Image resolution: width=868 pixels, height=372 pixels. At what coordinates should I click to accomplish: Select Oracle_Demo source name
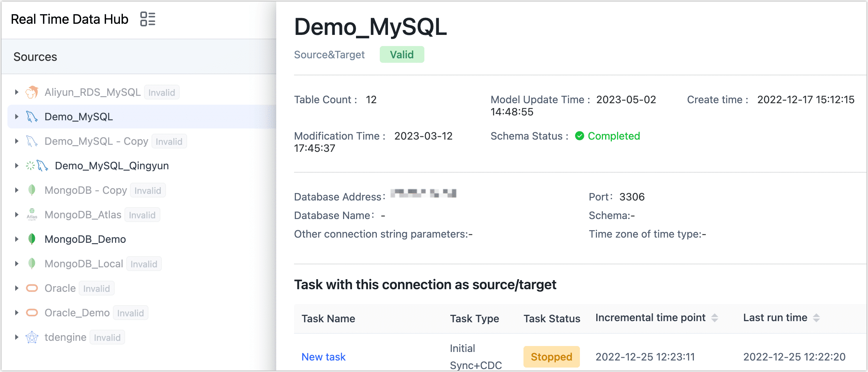coord(77,313)
